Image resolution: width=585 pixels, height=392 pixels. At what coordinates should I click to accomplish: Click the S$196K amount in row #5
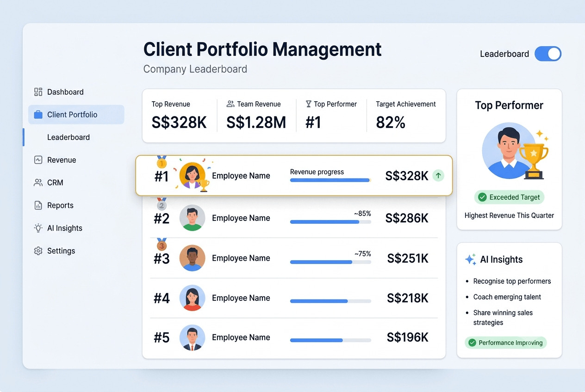click(x=408, y=337)
